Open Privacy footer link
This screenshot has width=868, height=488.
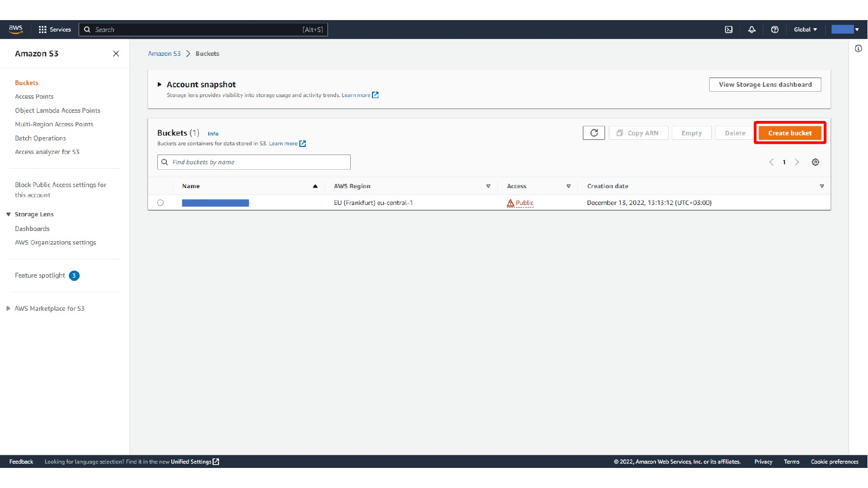pyautogui.click(x=763, y=462)
